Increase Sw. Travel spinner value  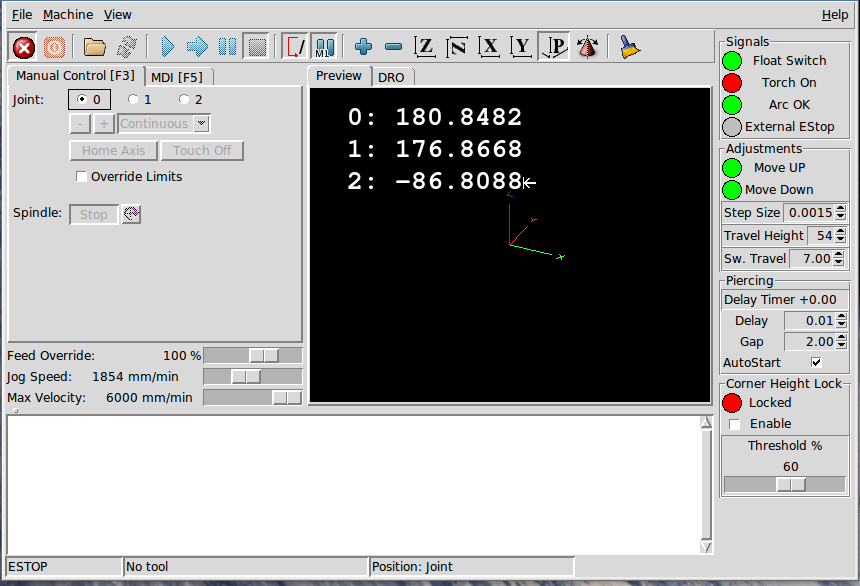click(838, 255)
